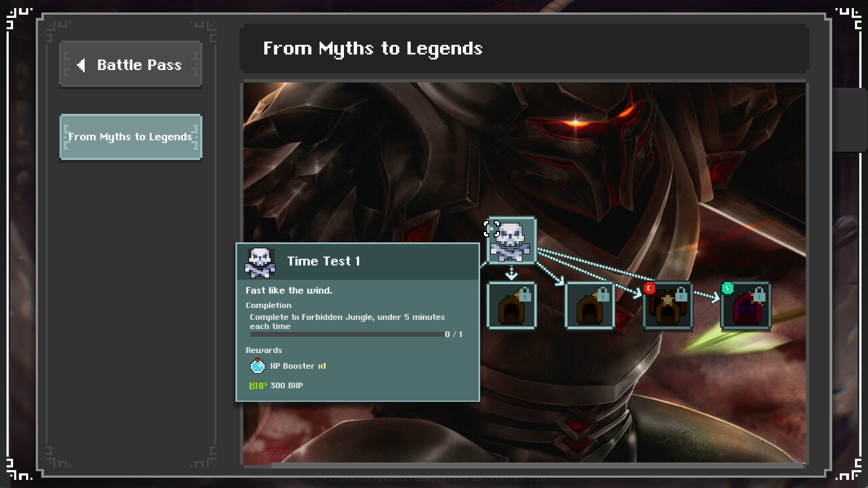The height and width of the screenshot is (488, 868).
Task: Click the horizontal scrollbar under the quest map
Action: pyautogui.click(x=537, y=465)
